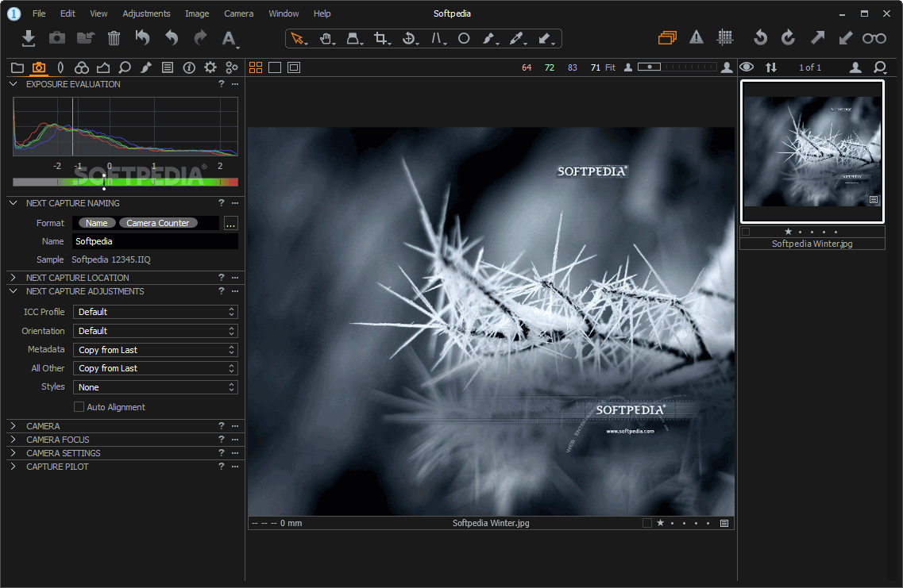Open the Details magnifier tool tab
The width and height of the screenshot is (903, 588).
point(125,67)
